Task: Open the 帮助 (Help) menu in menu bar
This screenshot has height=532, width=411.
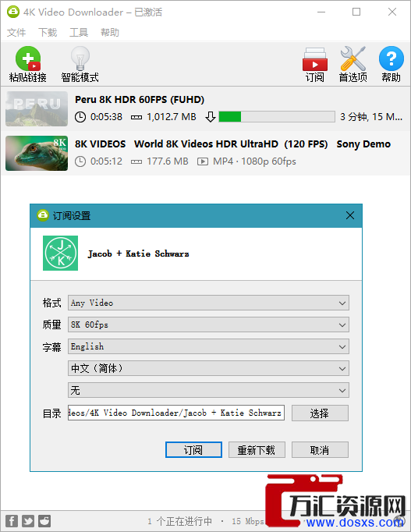Action: [110, 33]
